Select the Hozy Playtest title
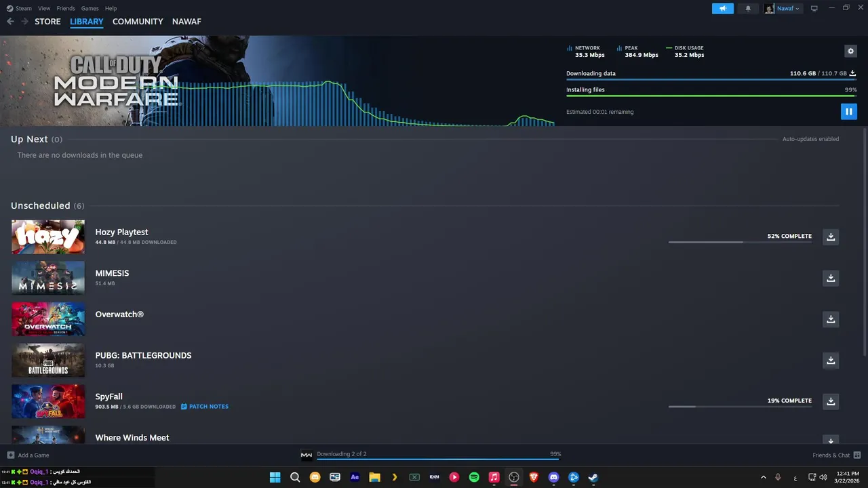The height and width of the screenshot is (488, 868). coord(121,232)
